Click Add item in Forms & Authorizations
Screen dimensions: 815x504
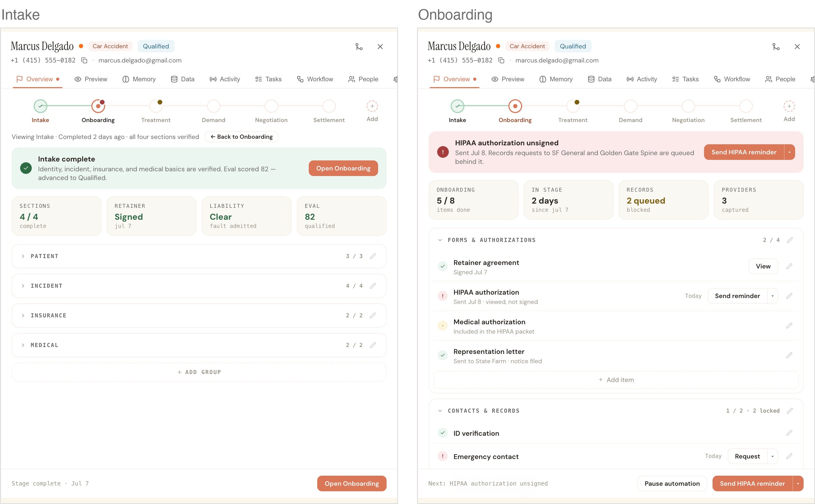(x=616, y=380)
